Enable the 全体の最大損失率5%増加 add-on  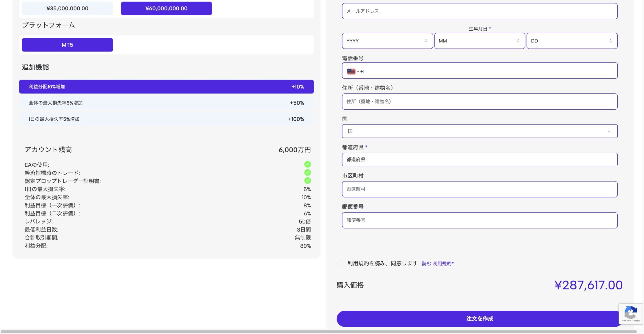166,103
